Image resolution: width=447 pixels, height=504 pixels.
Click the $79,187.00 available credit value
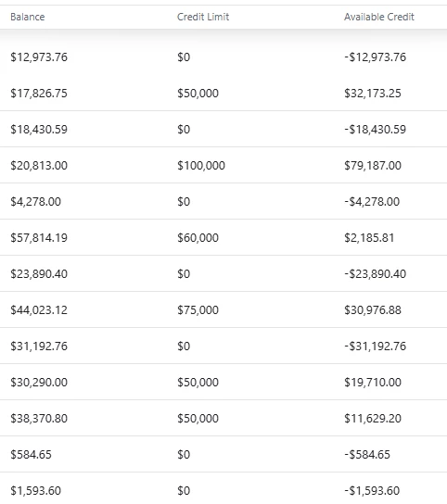373,166
